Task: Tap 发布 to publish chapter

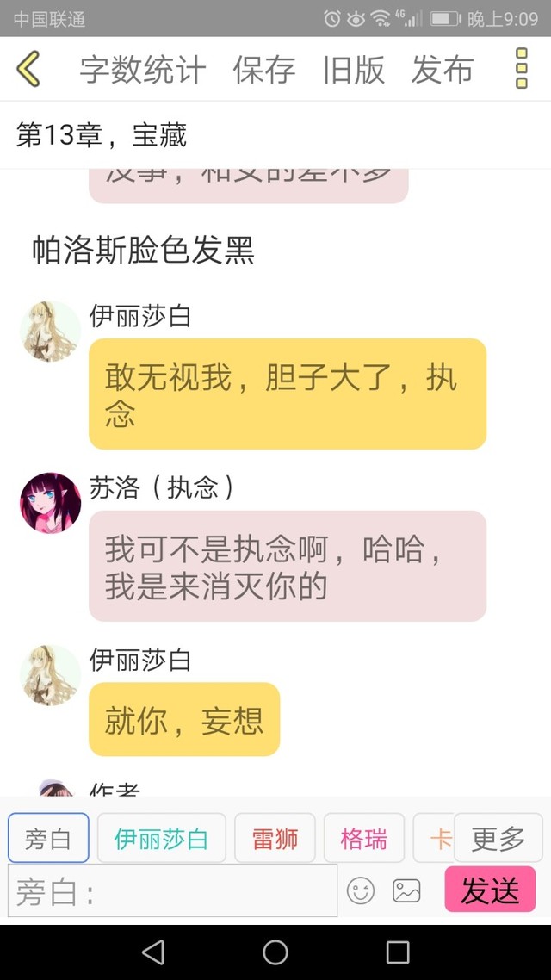Action: pos(443,70)
